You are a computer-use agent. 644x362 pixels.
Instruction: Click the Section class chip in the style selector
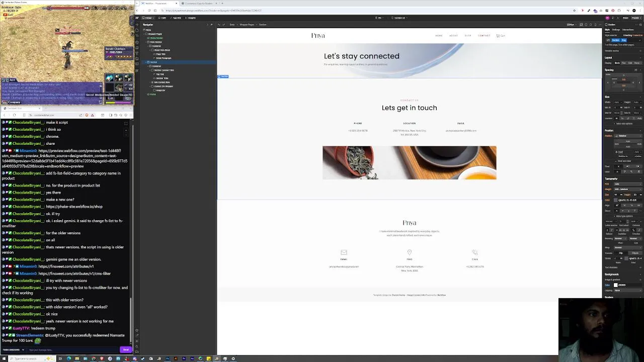tap(616, 40)
